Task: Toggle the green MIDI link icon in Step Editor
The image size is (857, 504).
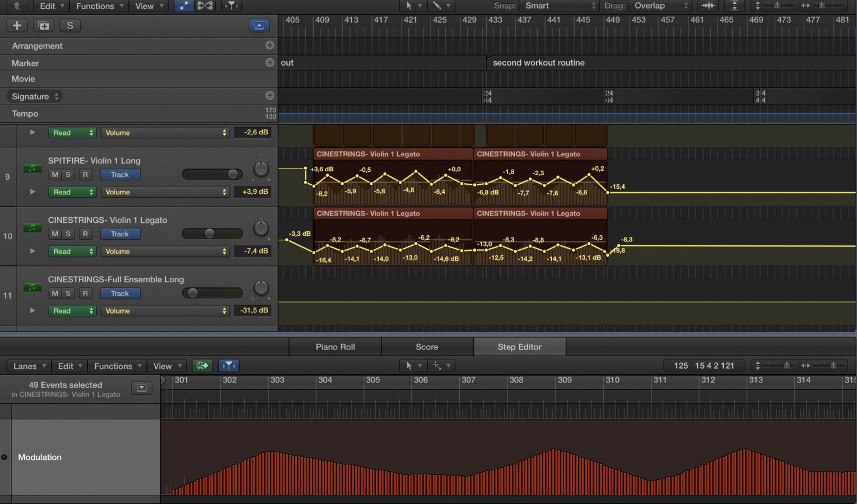Action: (x=202, y=366)
